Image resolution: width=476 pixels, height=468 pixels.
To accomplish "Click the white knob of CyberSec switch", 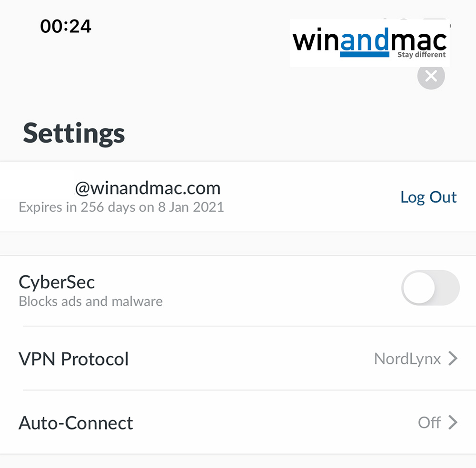I will tap(419, 288).
